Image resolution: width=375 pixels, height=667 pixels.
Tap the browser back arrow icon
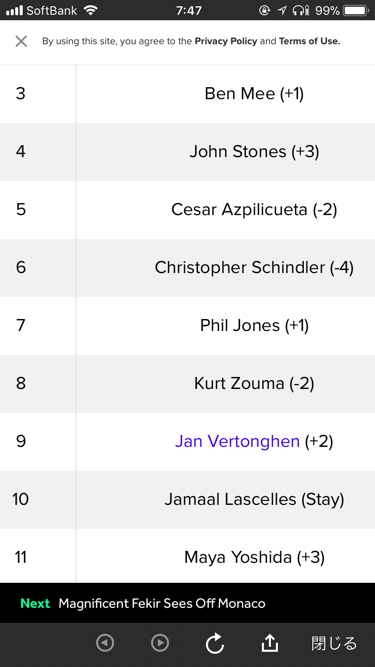pos(105,643)
